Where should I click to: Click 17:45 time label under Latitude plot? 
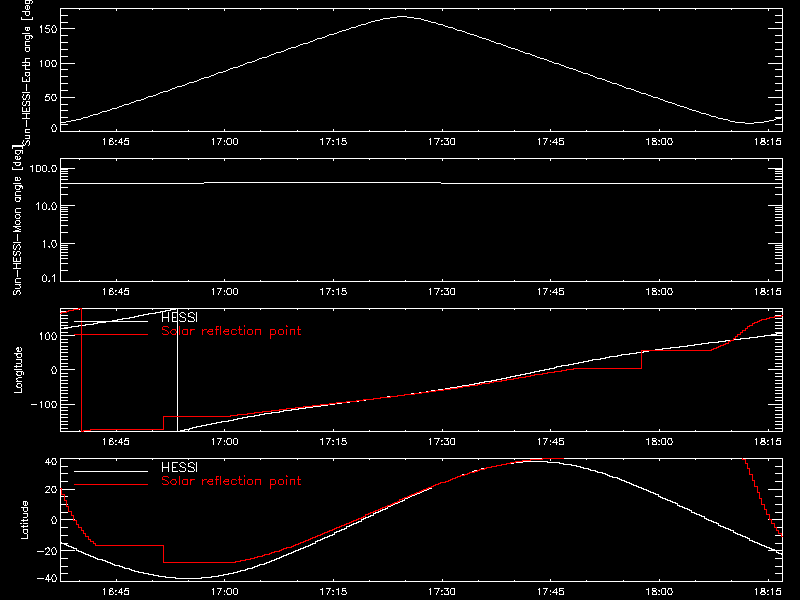click(551, 591)
